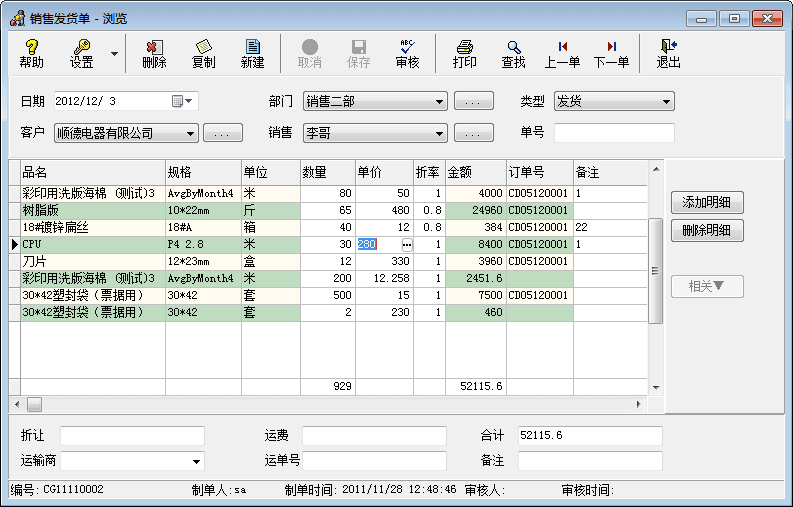Click the browse button next to 部门
The width and height of the screenshot is (793, 507).
coord(474,101)
